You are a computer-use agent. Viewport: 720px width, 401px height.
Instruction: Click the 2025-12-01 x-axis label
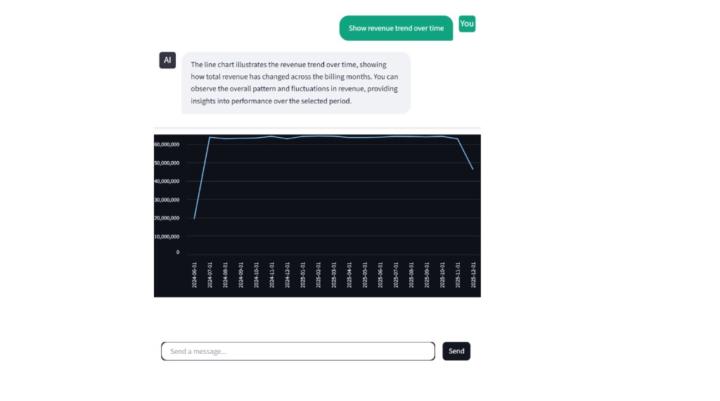pos(473,273)
